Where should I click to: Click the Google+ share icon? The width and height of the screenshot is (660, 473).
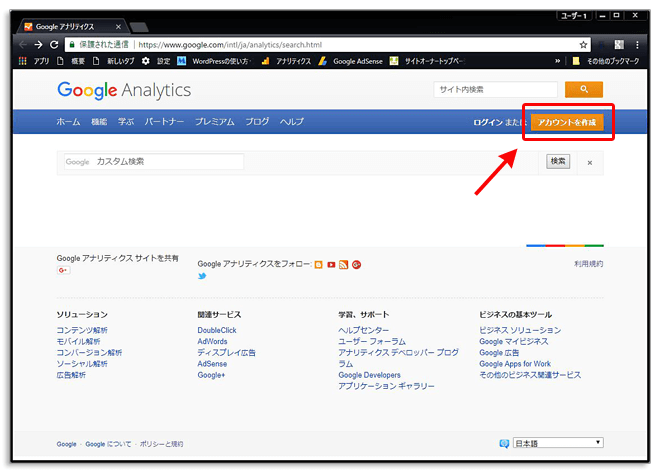[64, 270]
